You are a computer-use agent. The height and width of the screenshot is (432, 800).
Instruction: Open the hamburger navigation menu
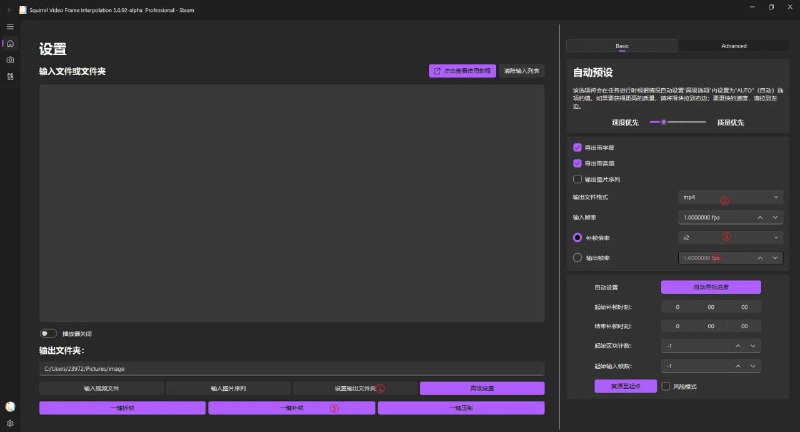10,26
